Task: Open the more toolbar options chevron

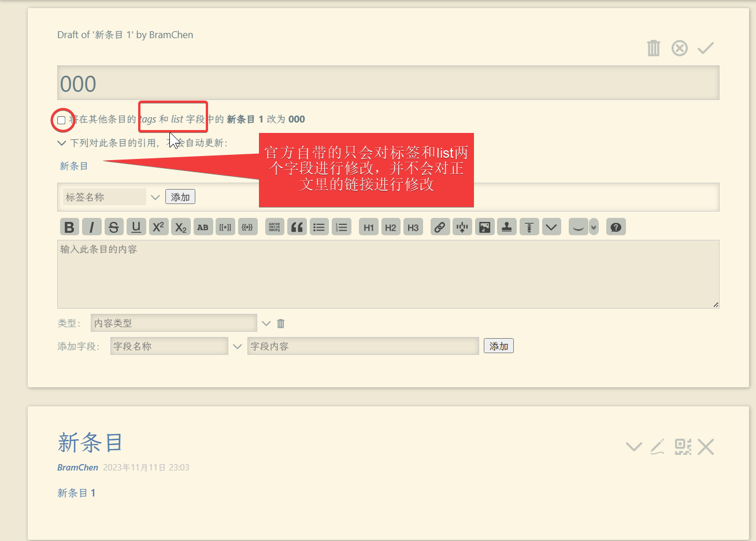Action: 551,227
